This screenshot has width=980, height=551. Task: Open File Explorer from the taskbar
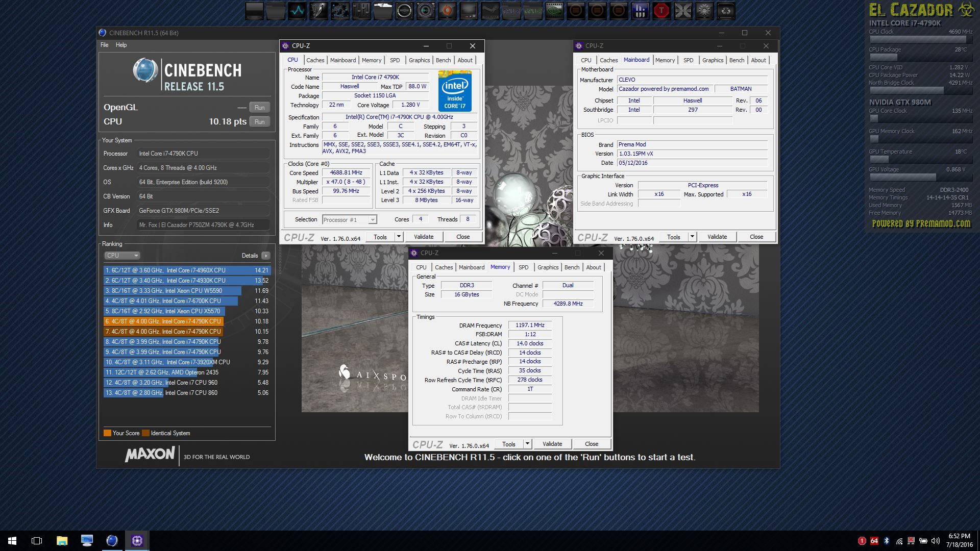tap(62, 541)
